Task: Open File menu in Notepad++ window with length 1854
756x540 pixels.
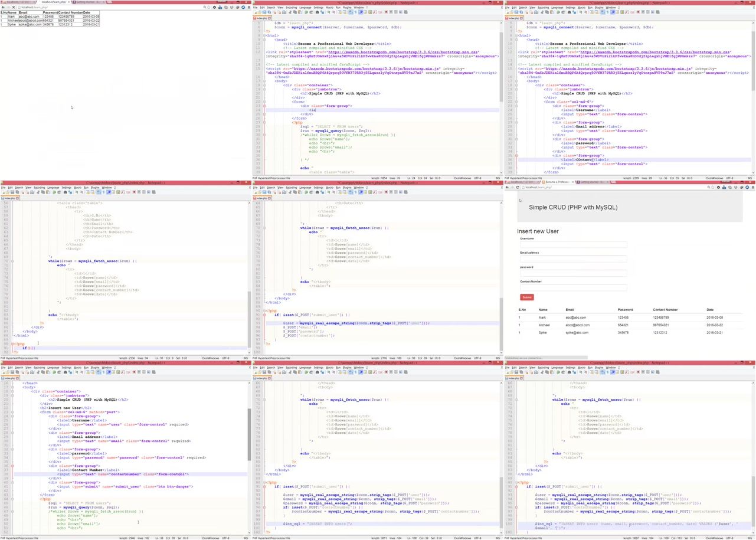Action: [x=255, y=8]
